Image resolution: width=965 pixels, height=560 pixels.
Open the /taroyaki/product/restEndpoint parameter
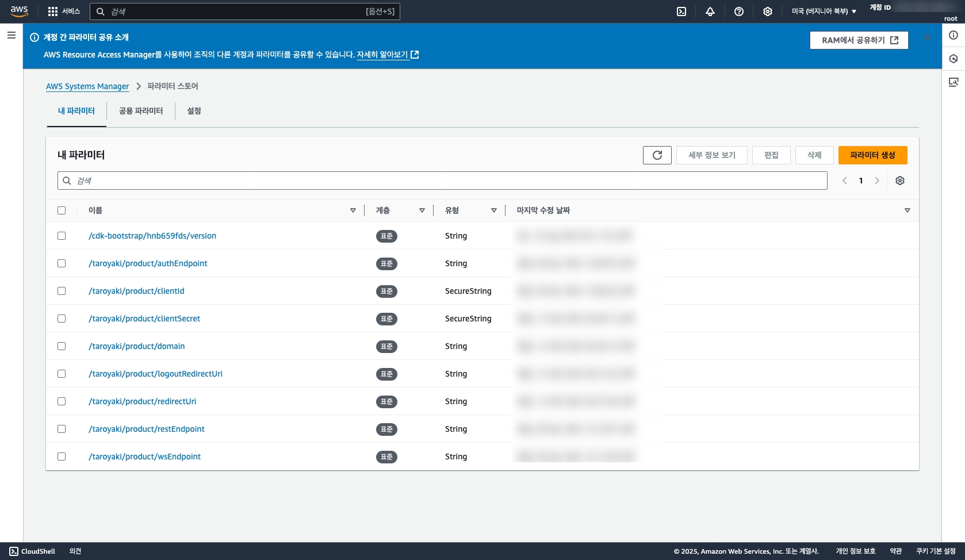point(147,429)
